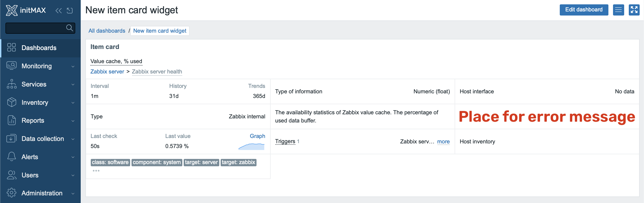Open the Inventory menu item

(x=41, y=103)
